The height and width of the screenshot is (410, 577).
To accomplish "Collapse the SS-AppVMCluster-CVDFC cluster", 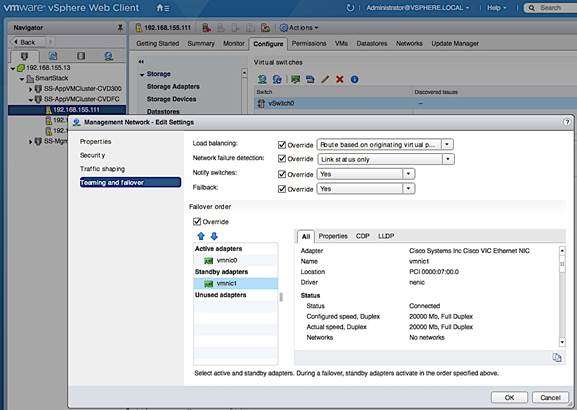I will 31,99.
